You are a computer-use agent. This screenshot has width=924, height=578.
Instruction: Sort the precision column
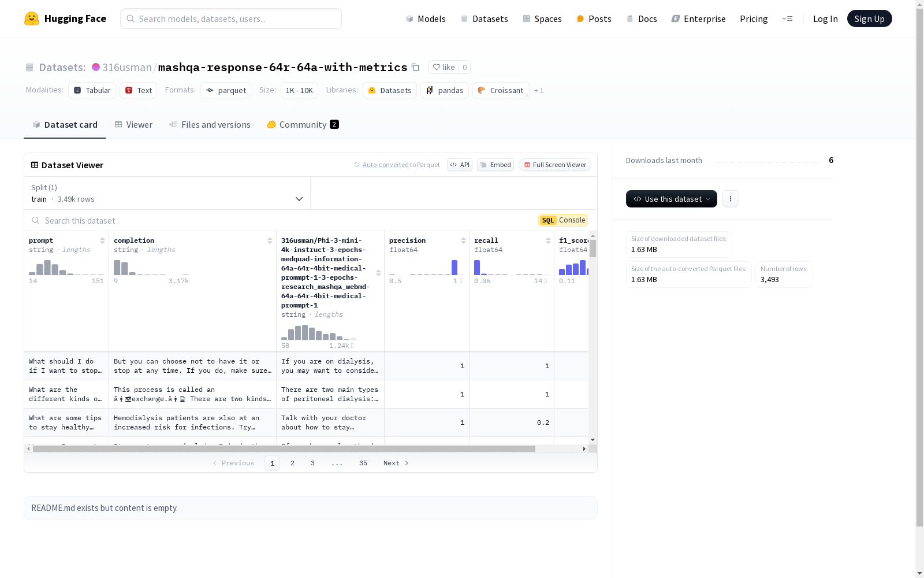463,240
